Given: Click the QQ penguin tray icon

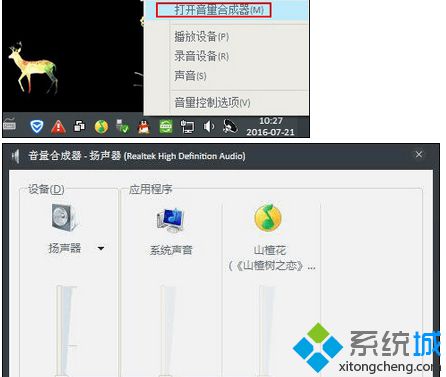Looking at the screenshot, I should coord(144,127).
